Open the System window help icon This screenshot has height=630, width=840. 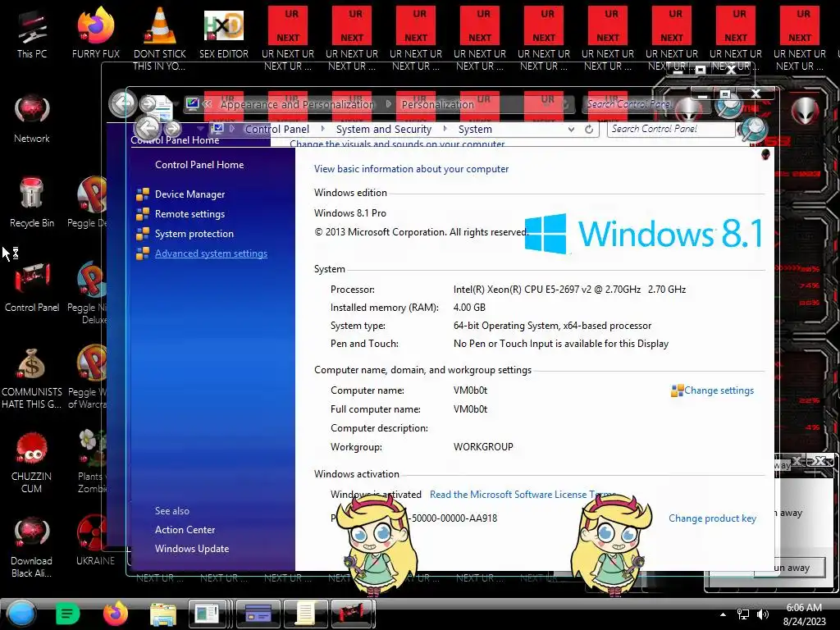coord(765,155)
